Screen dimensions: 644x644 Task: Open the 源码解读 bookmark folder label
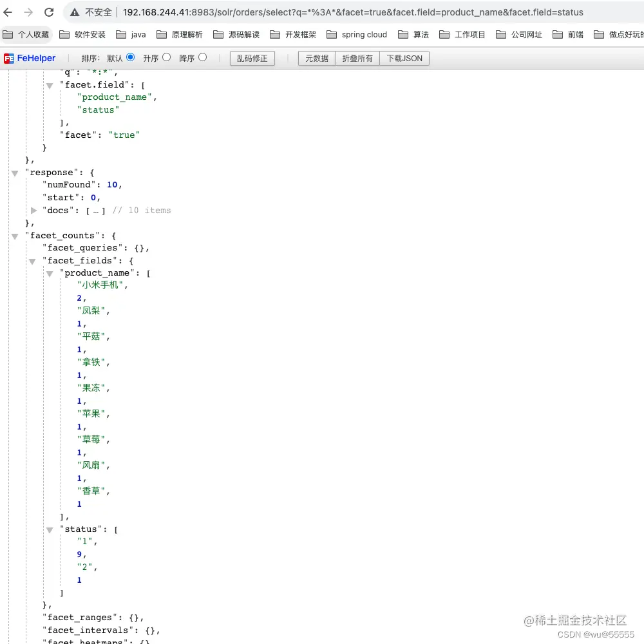[x=244, y=35]
